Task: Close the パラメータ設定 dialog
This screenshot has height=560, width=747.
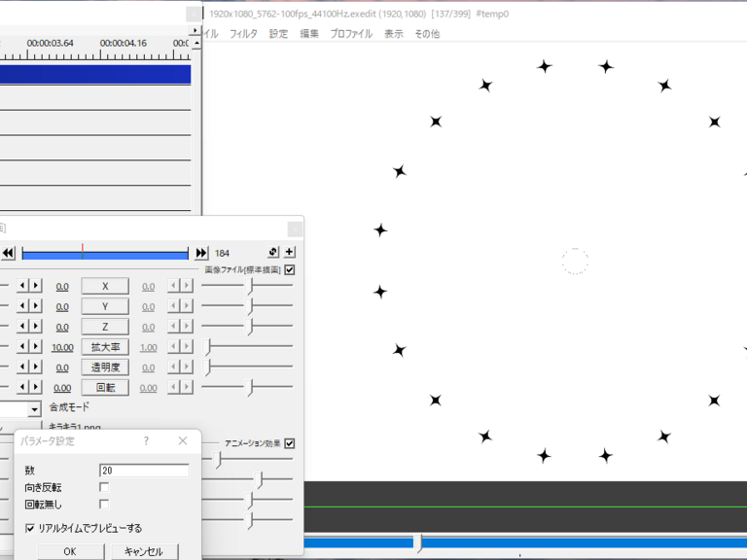Action: 183,441
